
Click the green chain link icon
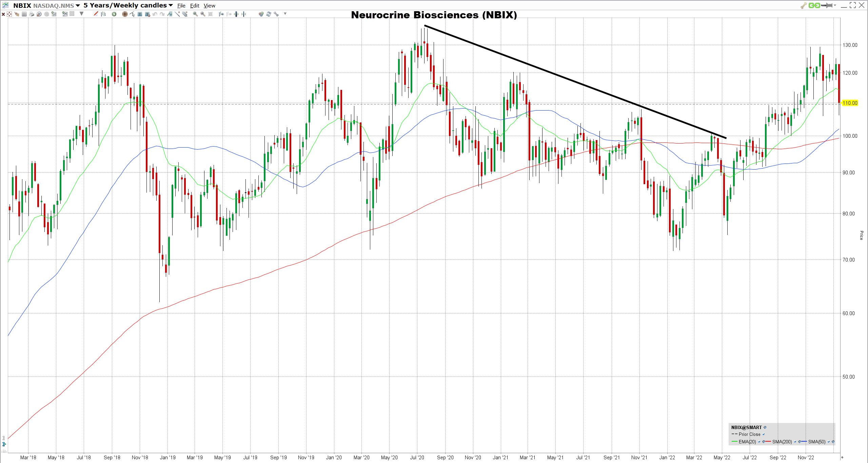[814, 5]
